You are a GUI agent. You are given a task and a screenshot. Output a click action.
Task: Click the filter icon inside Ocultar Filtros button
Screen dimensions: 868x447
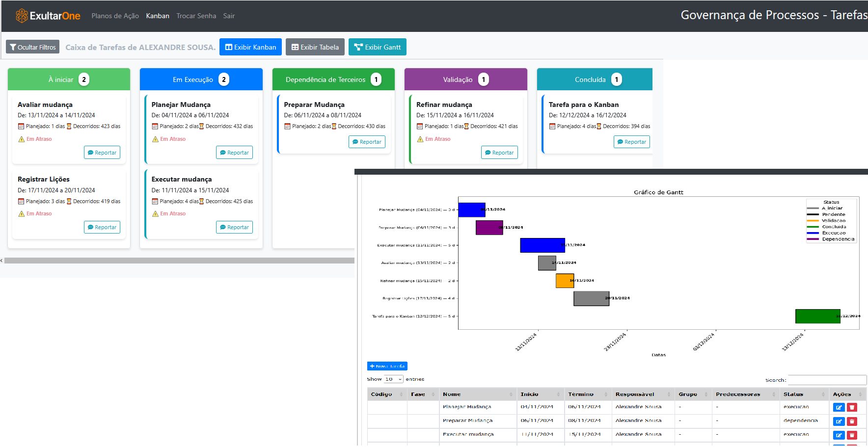pos(13,47)
